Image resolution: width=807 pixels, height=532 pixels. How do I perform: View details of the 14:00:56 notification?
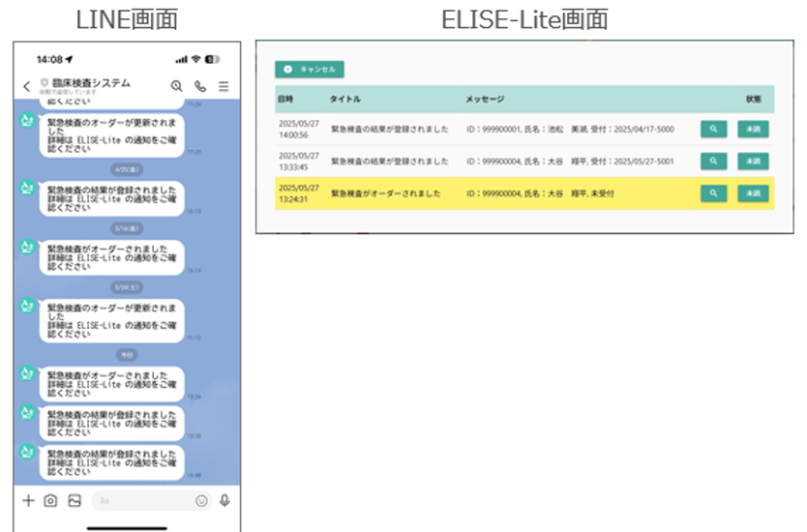coord(713,128)
